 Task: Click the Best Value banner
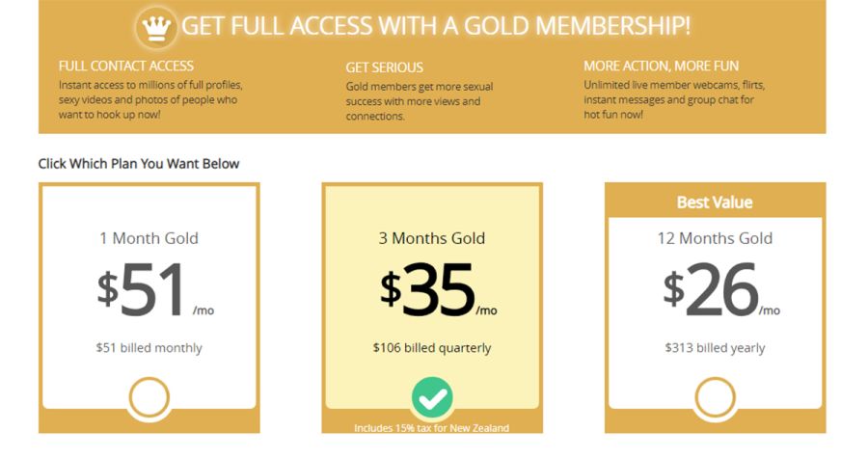[x=715, y=202]
